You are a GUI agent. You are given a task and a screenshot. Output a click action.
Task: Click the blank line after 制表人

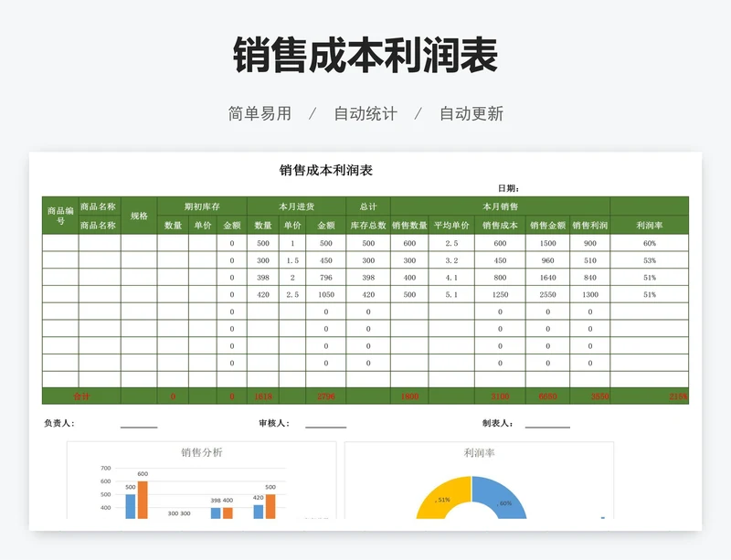(x=546, y=424)
